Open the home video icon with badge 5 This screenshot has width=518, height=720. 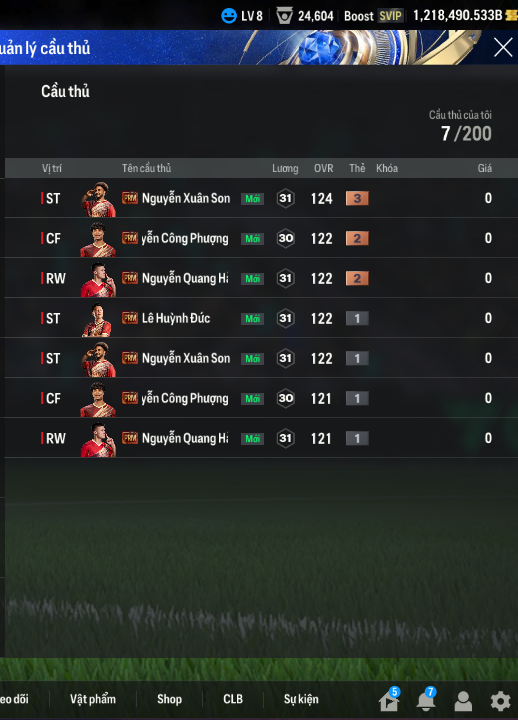pyautogui.click(x=388, y=700)
